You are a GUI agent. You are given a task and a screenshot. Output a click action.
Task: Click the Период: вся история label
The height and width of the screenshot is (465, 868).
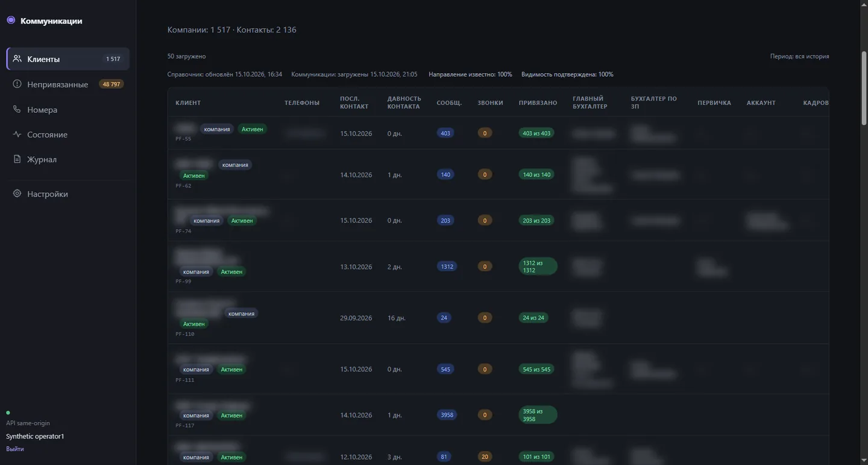pyautogui.click(x=799, y=56)
